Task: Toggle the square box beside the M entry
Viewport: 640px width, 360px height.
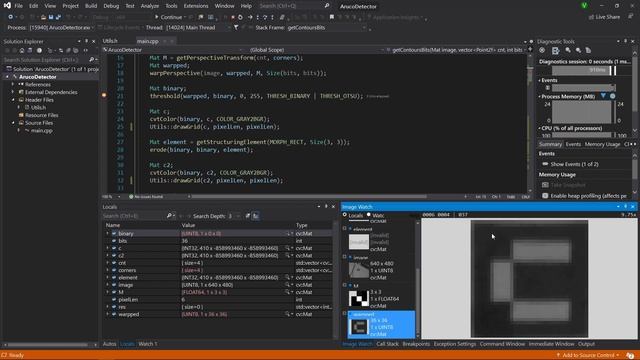Action: point(344,285)
